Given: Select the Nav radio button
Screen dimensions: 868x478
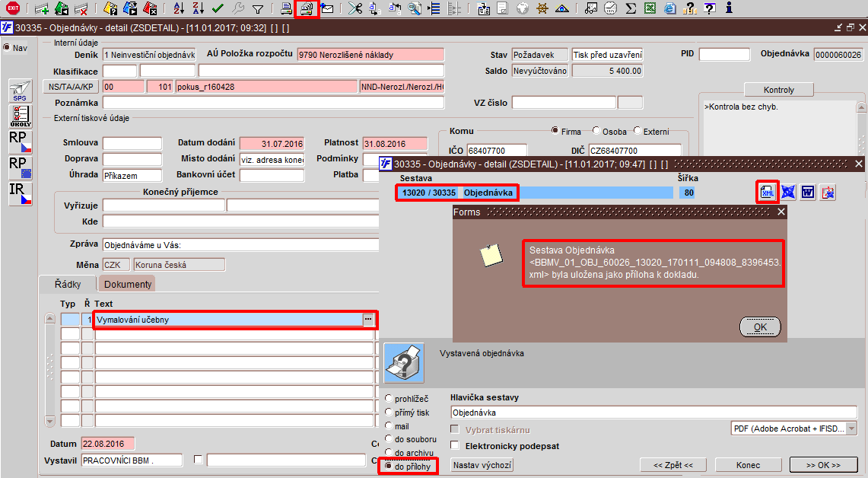Looking at the screenshot, I should pyautogui.click(x=7, y=48).
